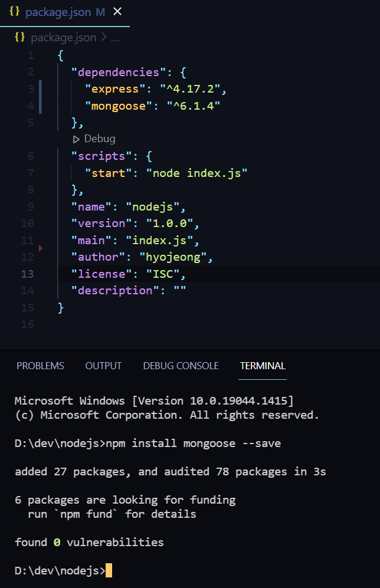Click the "nodejs" name value

152,206
